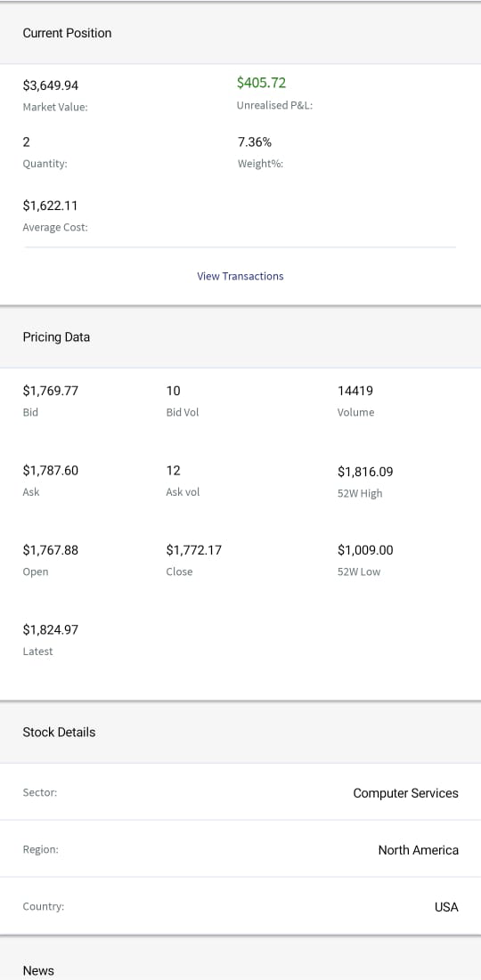Tap the Close price $1,772.17
The image size is (481, 980).
pos(194,551)
